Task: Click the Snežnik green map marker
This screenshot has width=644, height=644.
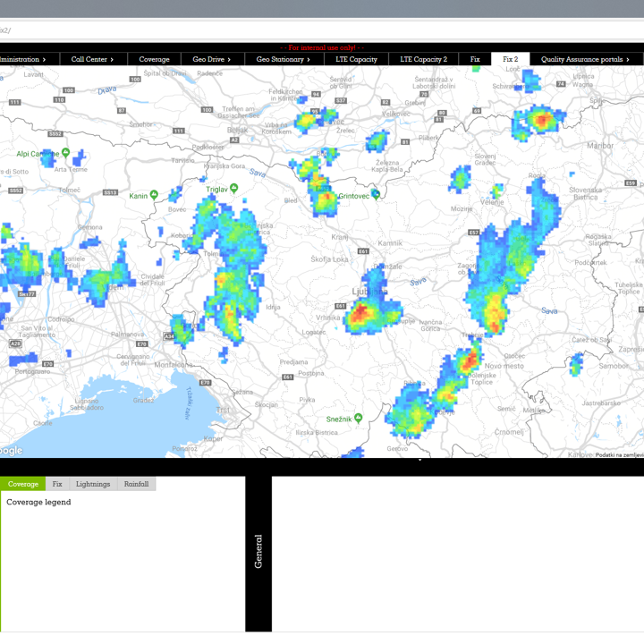Action: pos(358,418)
